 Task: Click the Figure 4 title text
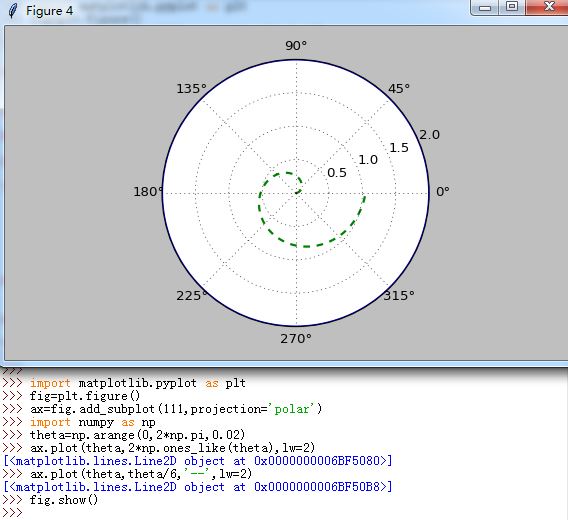tap(49, 11)
